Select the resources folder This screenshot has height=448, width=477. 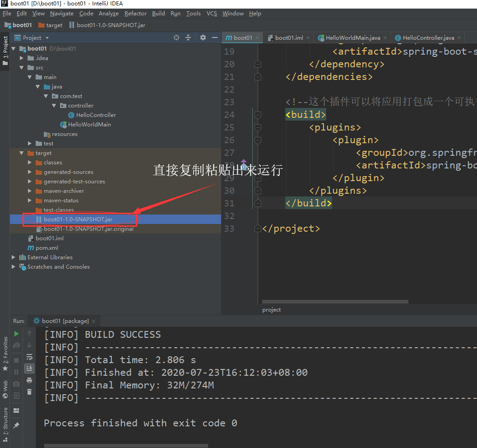click(x=60, y=134)
